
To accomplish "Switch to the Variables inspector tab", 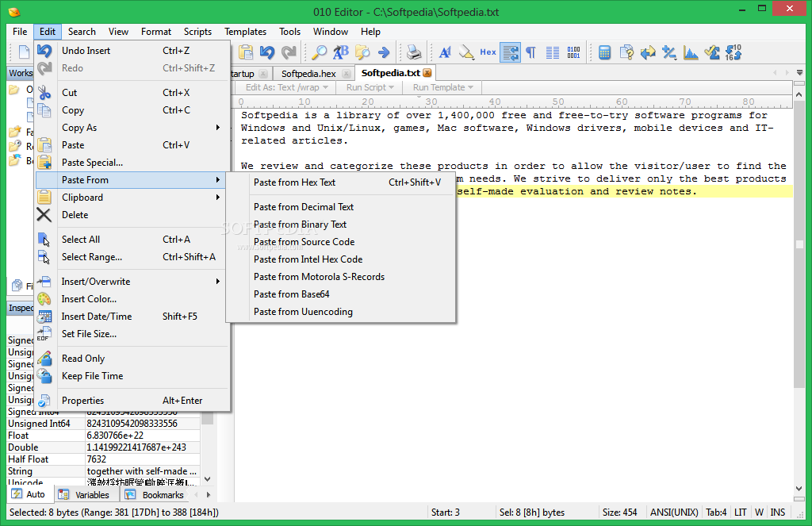I will [x=86, y=495].
